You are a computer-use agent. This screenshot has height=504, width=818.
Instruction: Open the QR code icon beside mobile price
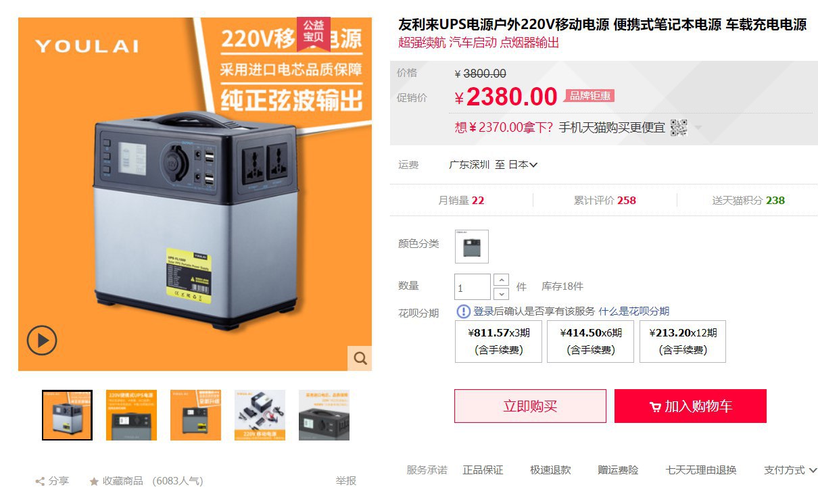click(679, 128)
